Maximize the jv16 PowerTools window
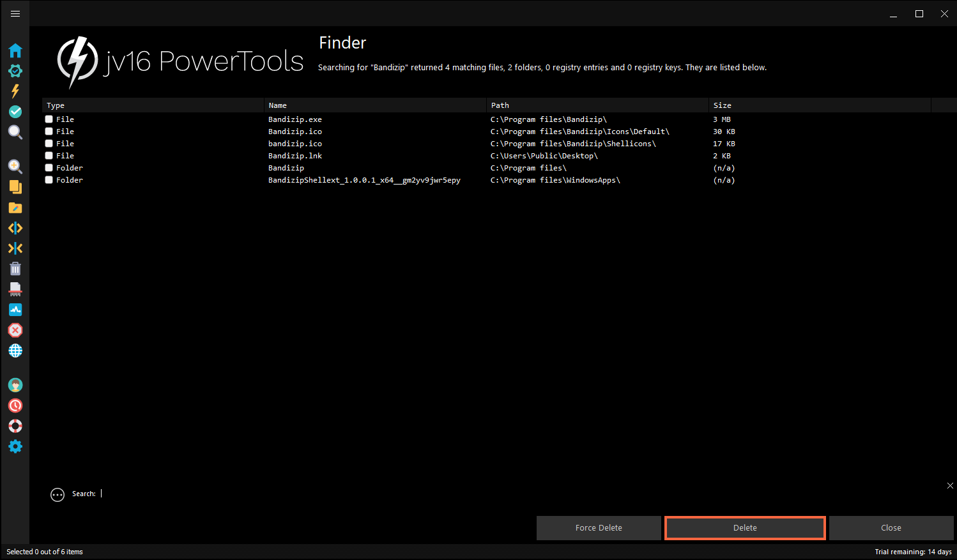Viewport: 957px width, 560px height. tap(919, 14)
